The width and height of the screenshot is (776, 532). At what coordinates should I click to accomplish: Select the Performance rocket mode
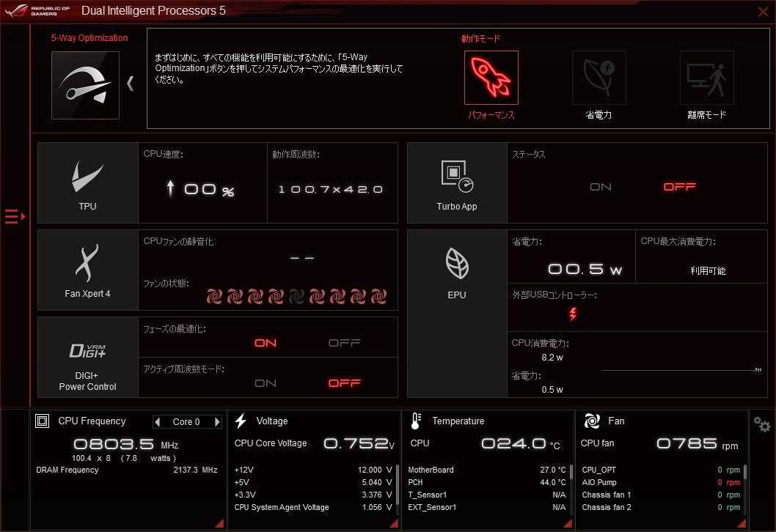pos(491,78)
